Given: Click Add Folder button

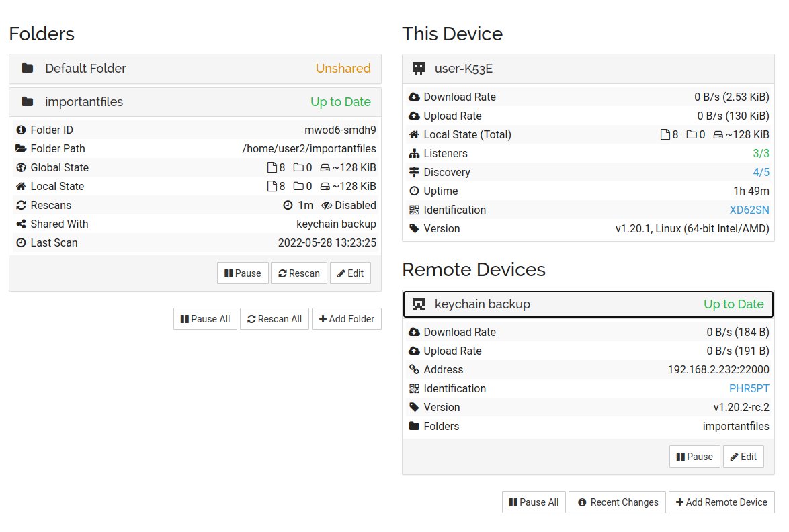Looking at the screenshot, I should pos(347,319).
